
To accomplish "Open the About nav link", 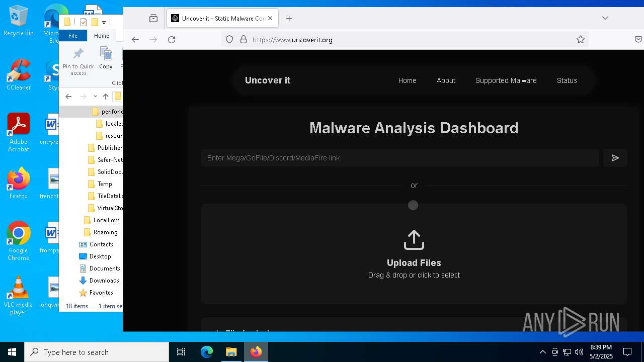I will point(446,80).
